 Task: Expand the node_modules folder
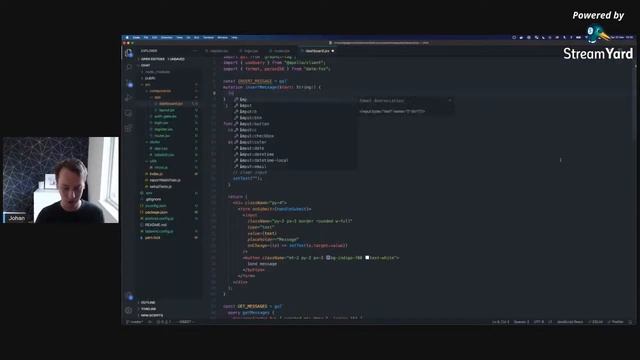tap(157, 72)
